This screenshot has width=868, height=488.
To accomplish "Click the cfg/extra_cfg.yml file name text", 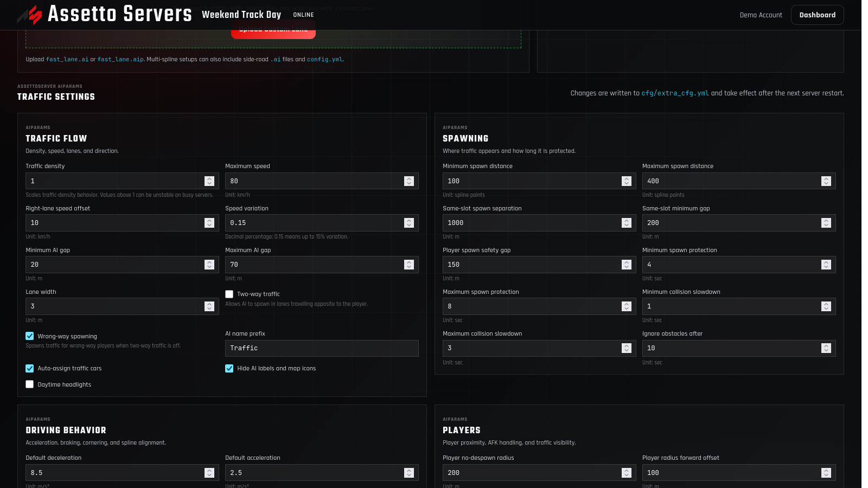I will click(675, 93).
